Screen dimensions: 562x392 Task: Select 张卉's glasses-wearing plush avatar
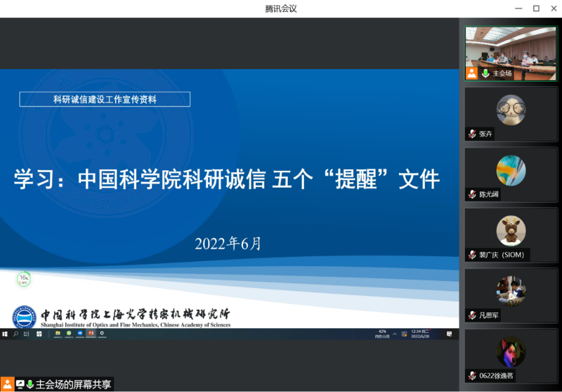511,110
